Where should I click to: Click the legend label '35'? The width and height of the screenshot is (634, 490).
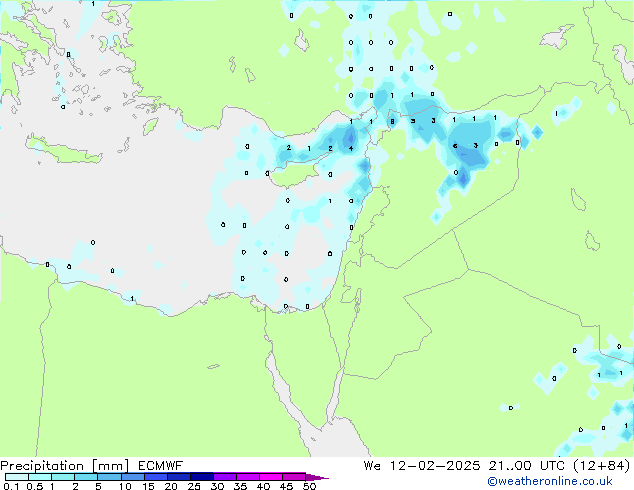(x=240, y=486)
